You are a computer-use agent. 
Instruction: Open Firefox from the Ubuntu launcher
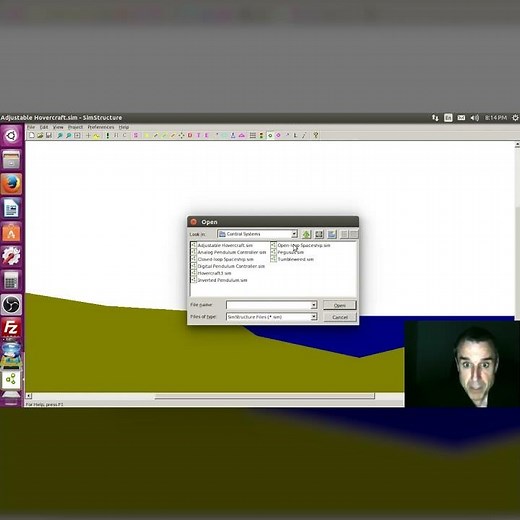click(11, 184)
